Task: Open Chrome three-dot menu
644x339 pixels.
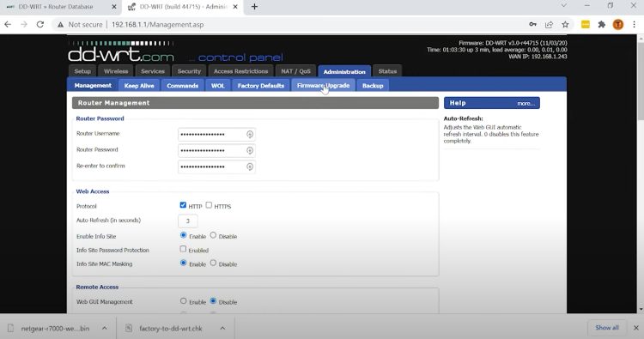Action: click(x=635, y=25)
